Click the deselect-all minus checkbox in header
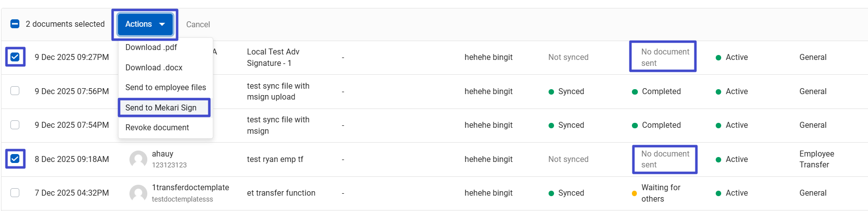The image size is (868, 211). click(x=15, y=24)
